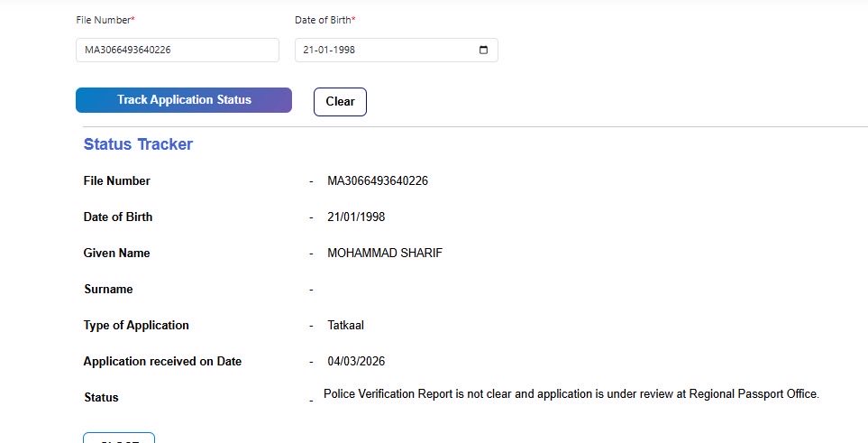Focus the File Number input field
This screenshot has height=443, width=868.
[x=178, y=50]
